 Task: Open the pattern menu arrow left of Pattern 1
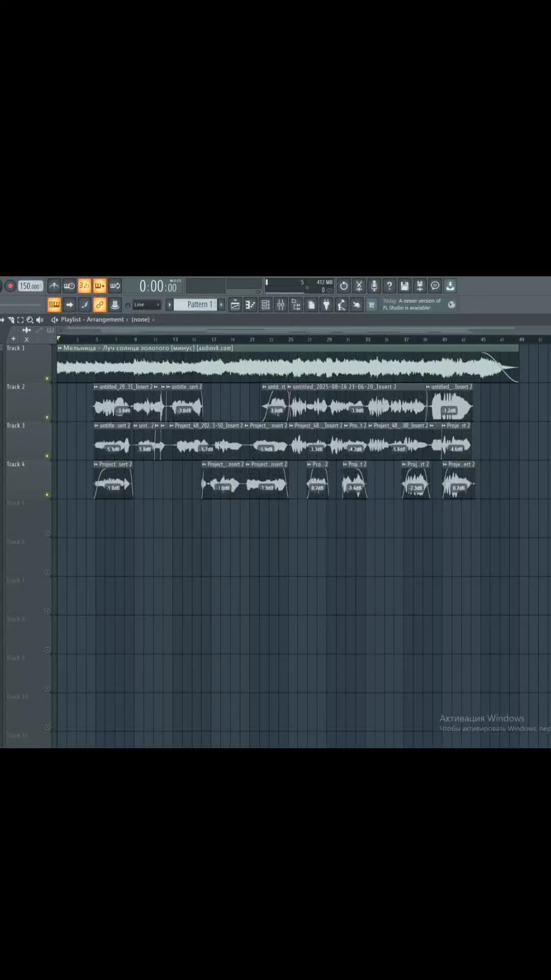[170, 305]
